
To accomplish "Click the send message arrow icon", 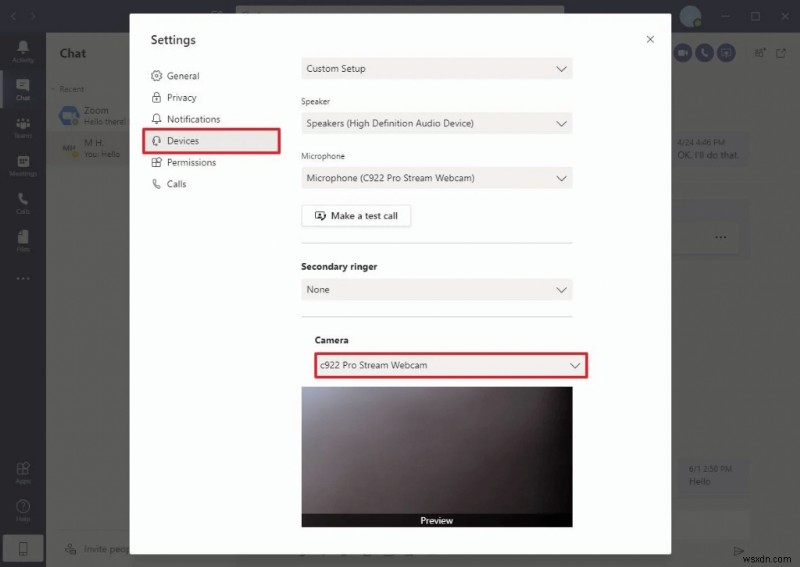I will (x=738, y=551).
